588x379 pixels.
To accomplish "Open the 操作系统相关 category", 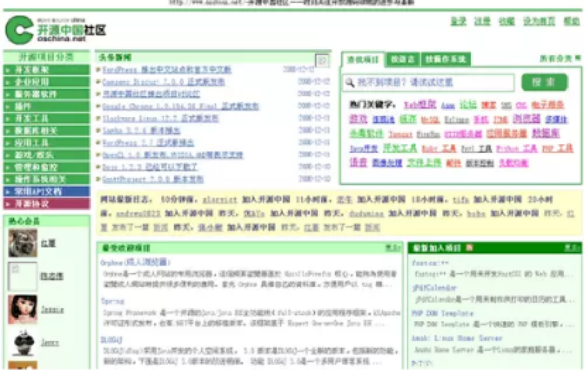I will pyautogui.click(x=46, y=179).
